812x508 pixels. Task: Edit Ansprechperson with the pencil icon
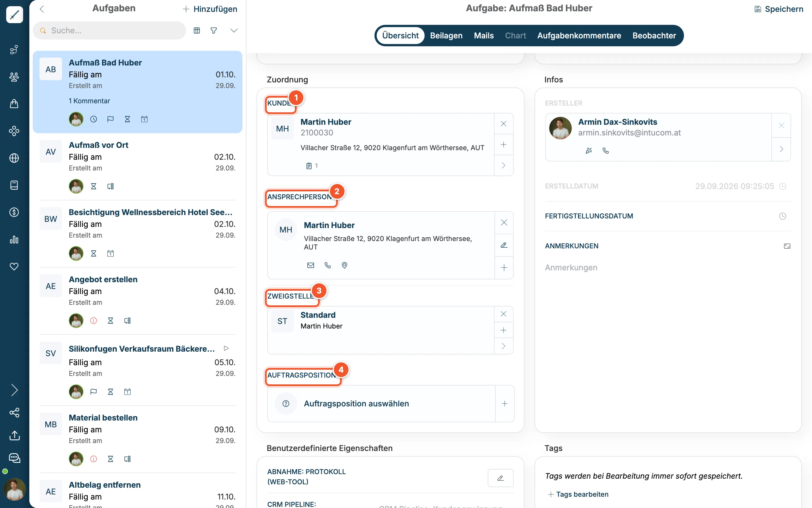(504, 245)
